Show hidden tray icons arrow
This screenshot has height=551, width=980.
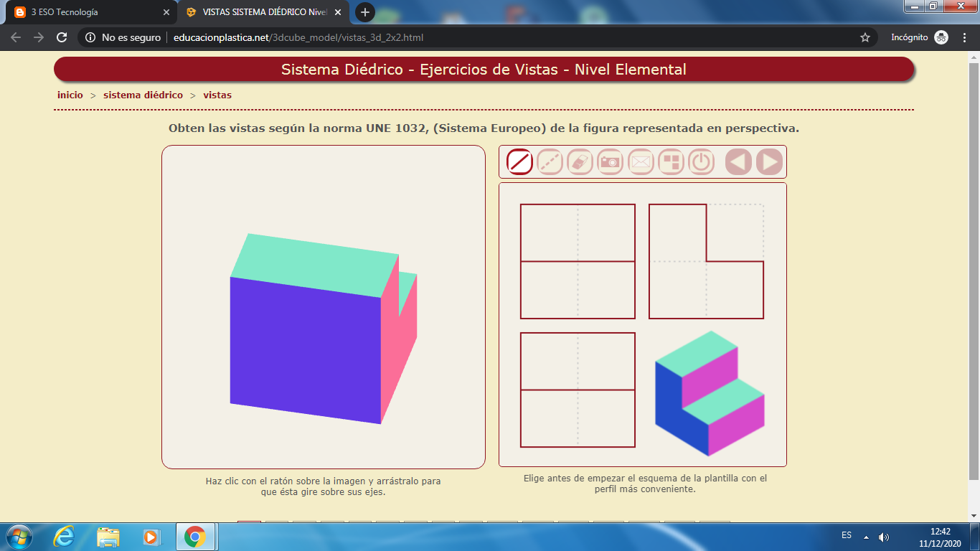coord(865,537)
